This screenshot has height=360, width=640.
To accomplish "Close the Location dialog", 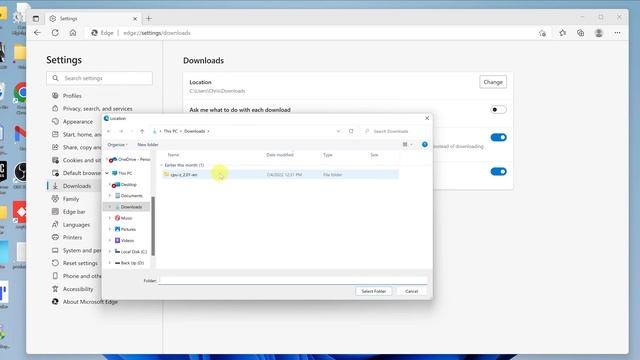I will 427,118.
